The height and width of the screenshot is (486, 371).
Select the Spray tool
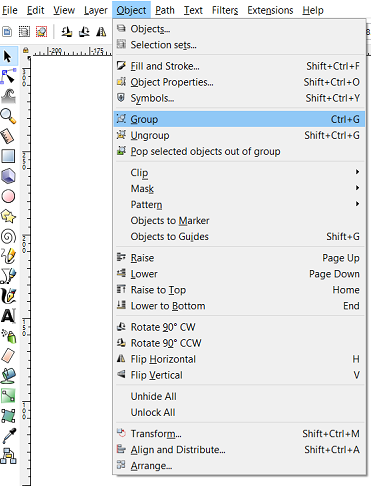point(8,336)
